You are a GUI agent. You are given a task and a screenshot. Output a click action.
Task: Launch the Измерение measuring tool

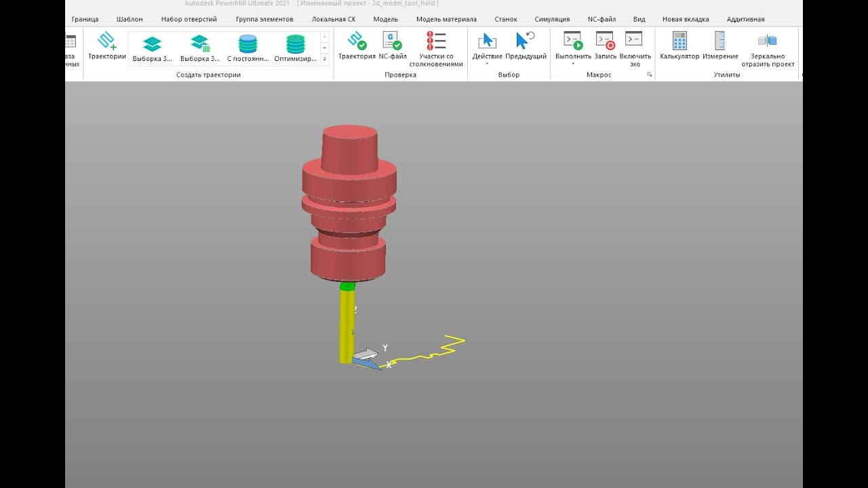point(720,46)
